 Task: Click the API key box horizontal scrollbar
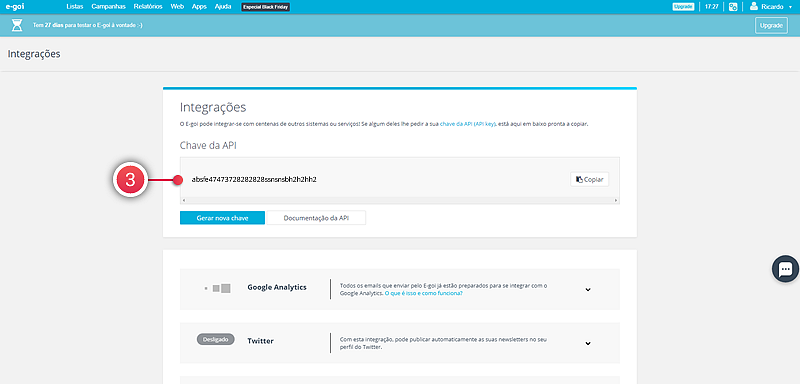(x=399, y=201)
